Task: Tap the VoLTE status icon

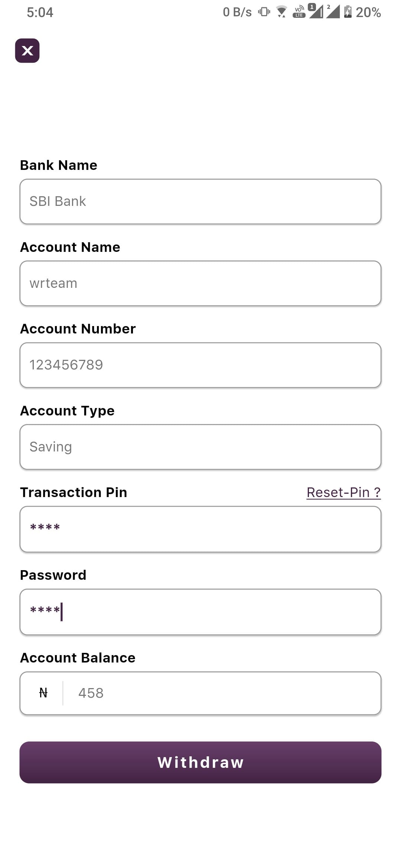Action: (x=299, y=12)
